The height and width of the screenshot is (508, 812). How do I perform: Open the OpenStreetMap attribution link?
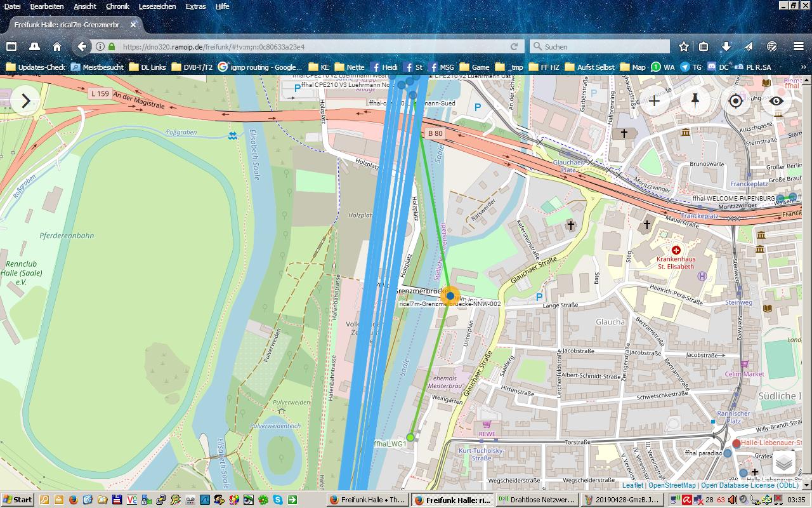pyautogui.click(x=672, y=485)
